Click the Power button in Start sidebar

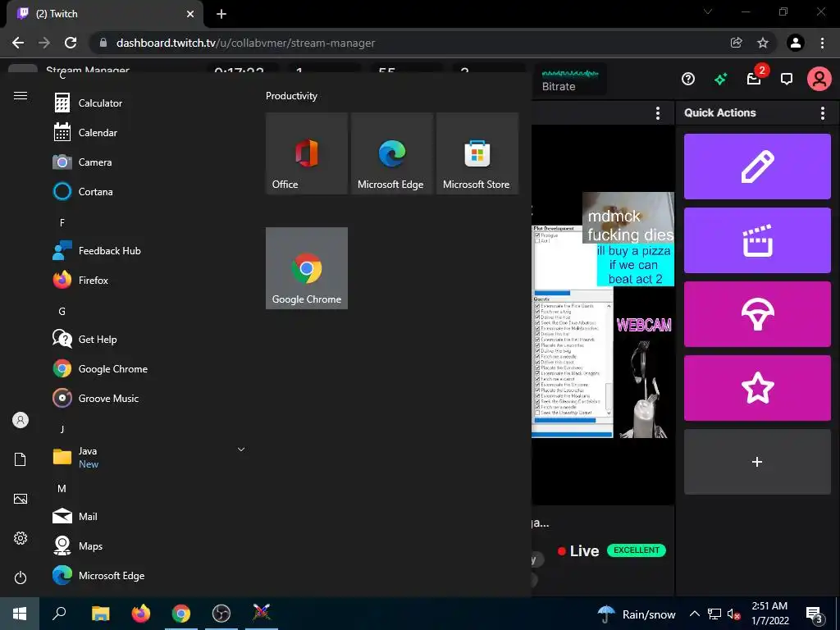tap(21, 577)
